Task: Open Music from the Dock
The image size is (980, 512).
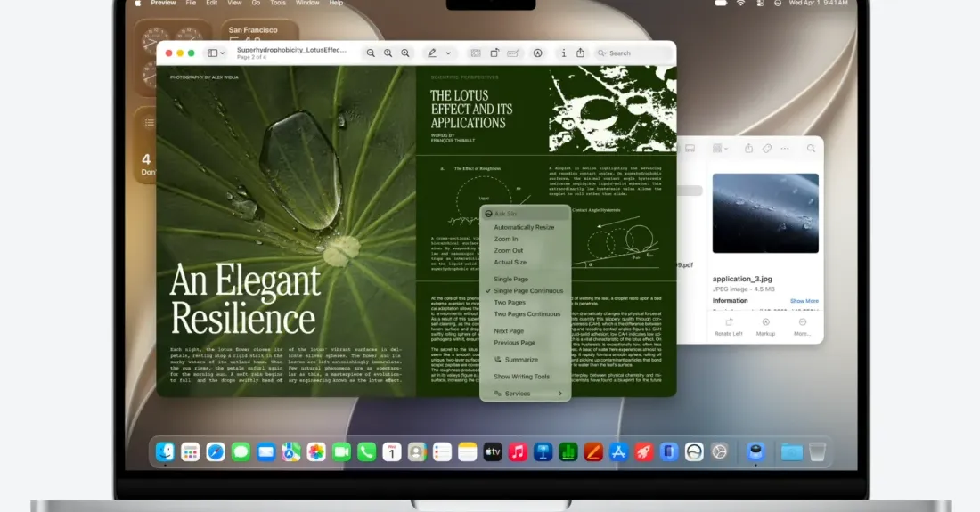Action: point(518,451)
